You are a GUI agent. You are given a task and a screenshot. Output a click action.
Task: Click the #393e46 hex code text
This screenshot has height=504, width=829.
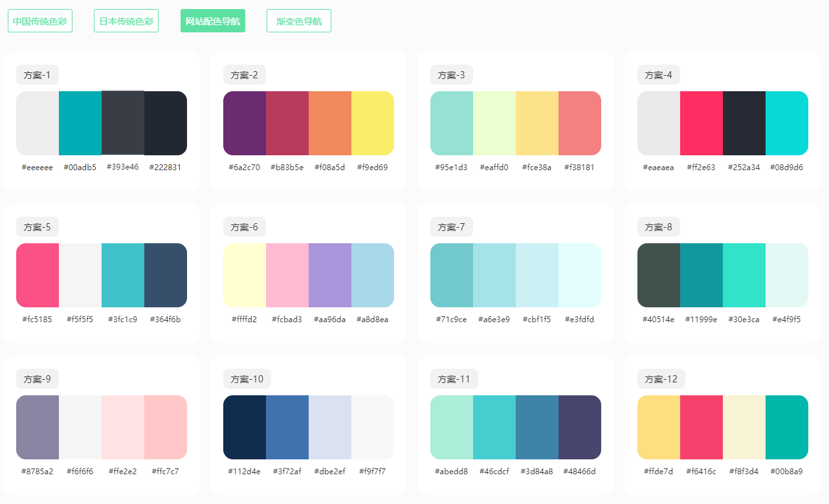123,167
